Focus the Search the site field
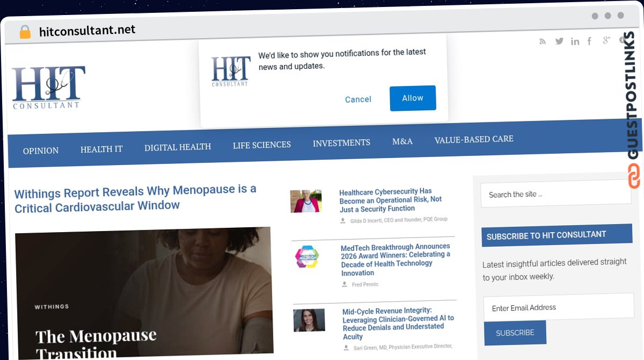Viewport: 644px width, 360px height. pyautogui.click(x=555, y=194)
